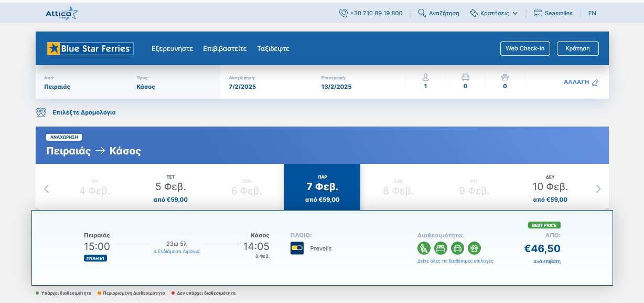Viewport: 644px width, 303px height.
Task: Click the Seasmiles card icon
Action: 538,13
